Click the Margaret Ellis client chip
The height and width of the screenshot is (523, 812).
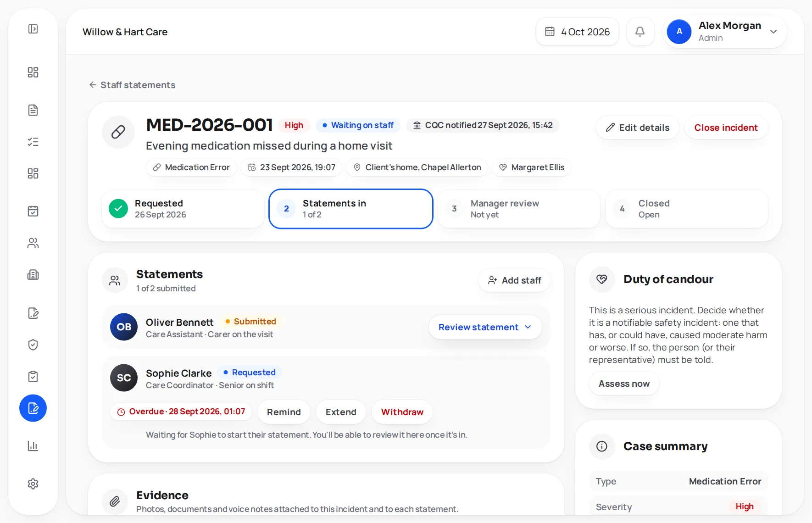pos(532,167)
